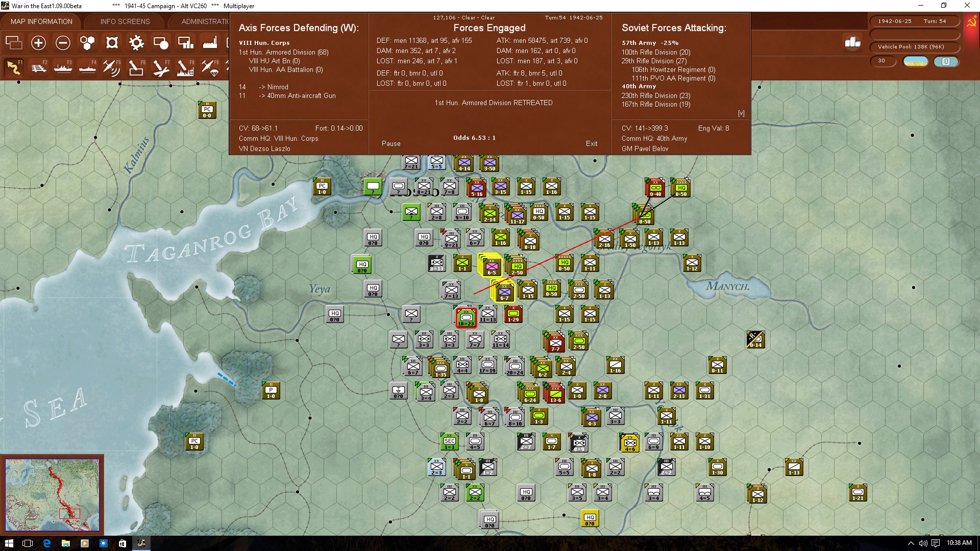
Task: Select the red-bordered 18=23 unit counter
Action: [466, 317]
